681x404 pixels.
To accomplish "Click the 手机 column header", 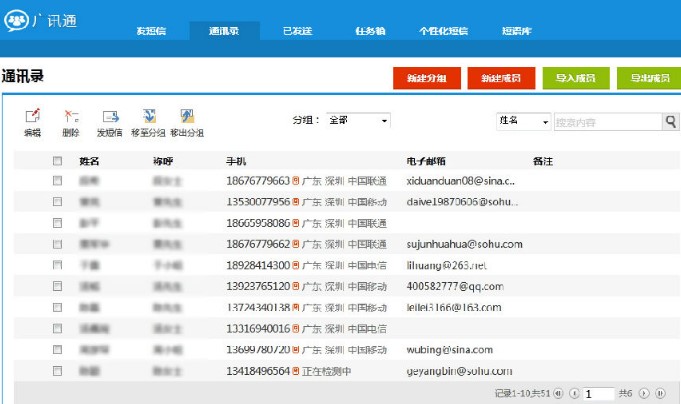I will 236,161.
